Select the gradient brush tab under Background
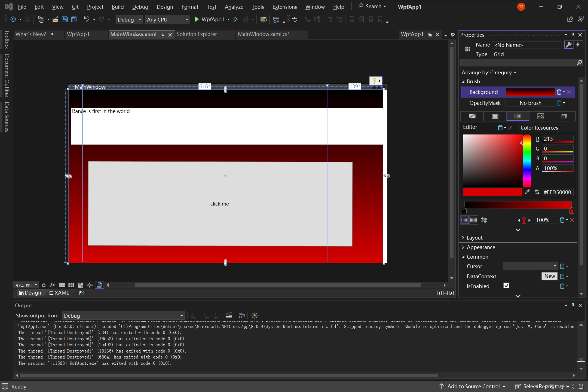 click(518, 116)
